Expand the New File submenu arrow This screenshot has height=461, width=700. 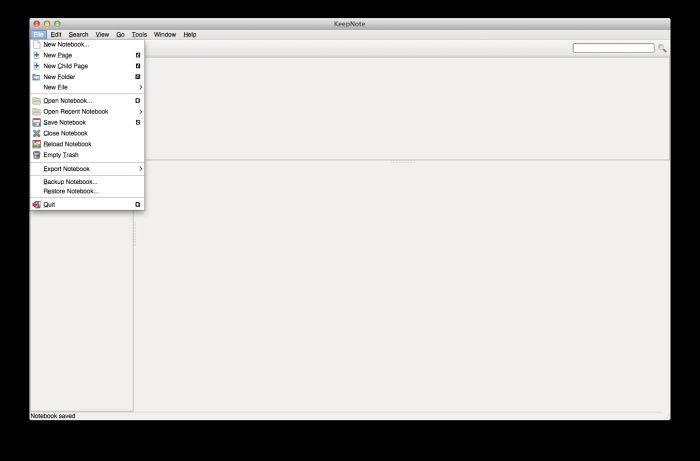click(x=140, y=87)
